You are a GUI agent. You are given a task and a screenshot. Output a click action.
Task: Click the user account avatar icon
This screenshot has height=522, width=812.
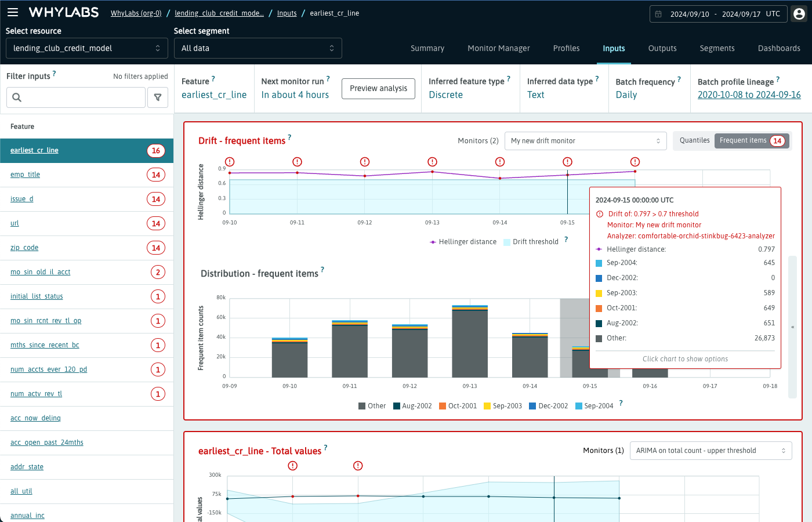tap(799, 14)
